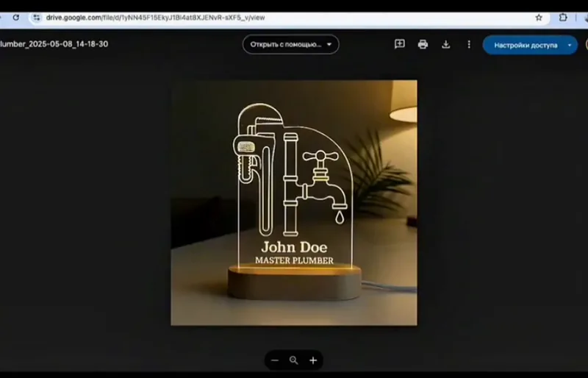Screen dimensions: 588x378
Task: Download the file with the download icon
Action: pos(446,44)
